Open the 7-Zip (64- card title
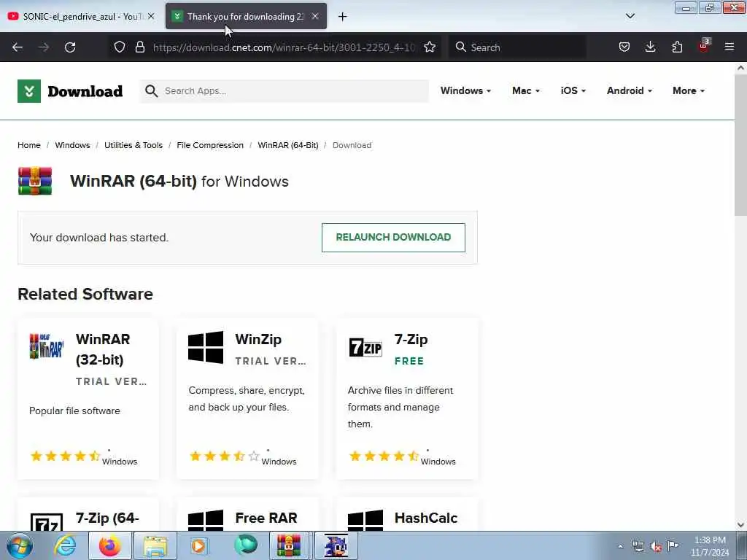The image size is (747, 560). [x=108, y=518]
